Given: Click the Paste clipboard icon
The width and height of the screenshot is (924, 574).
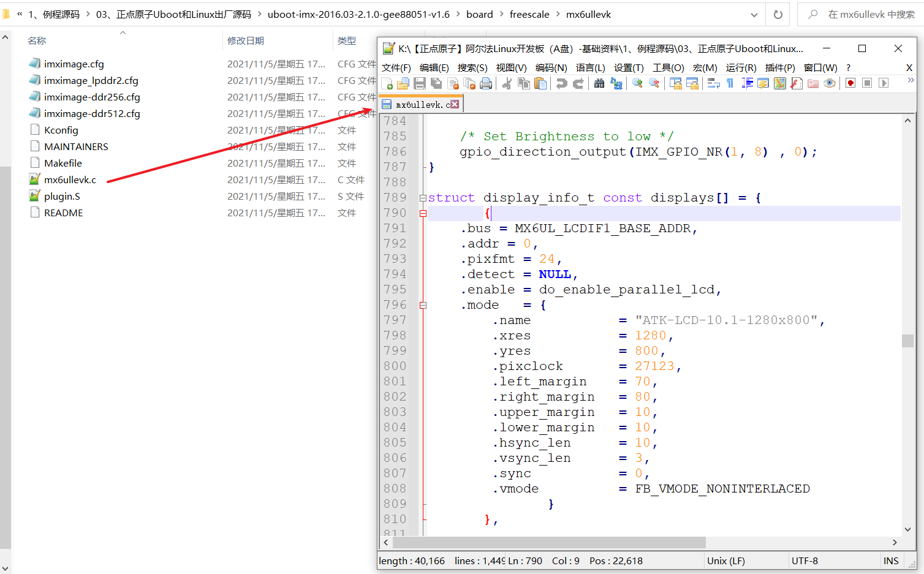Looking at the screenshot, I should tap(540, 83).
